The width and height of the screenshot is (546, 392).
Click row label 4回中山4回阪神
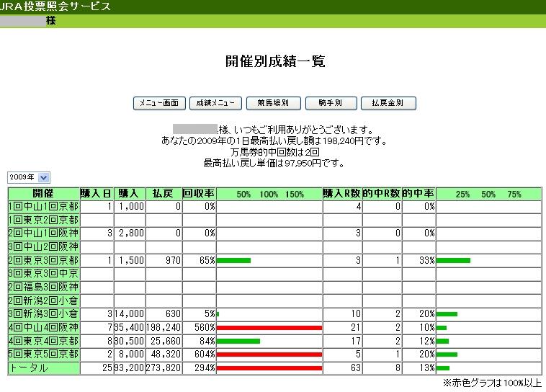tap(44, 328)
